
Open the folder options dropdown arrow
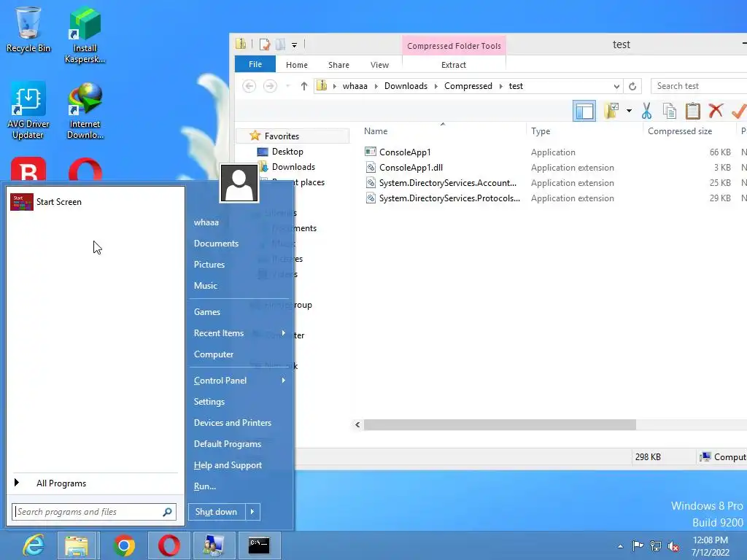pos(629,111)
